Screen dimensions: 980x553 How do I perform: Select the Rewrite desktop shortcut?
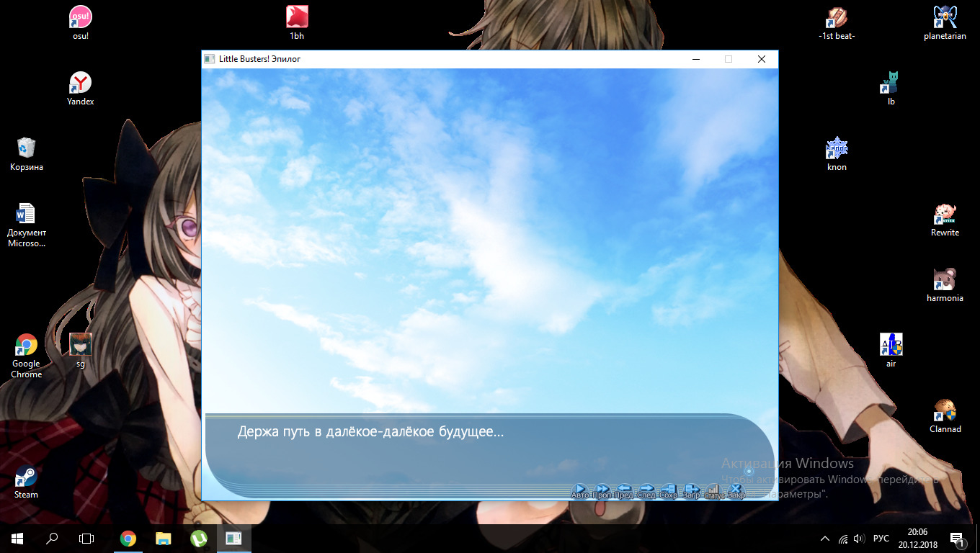945,219
